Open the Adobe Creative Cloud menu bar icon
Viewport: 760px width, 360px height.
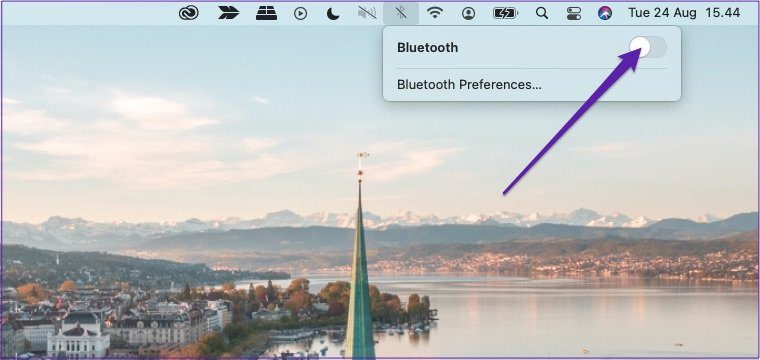pos(189,13)
